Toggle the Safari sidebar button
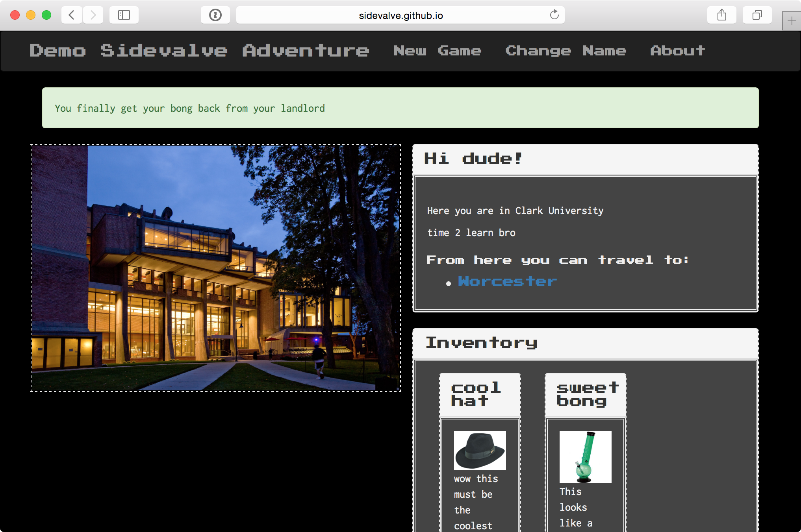 [x=124, y=15]
